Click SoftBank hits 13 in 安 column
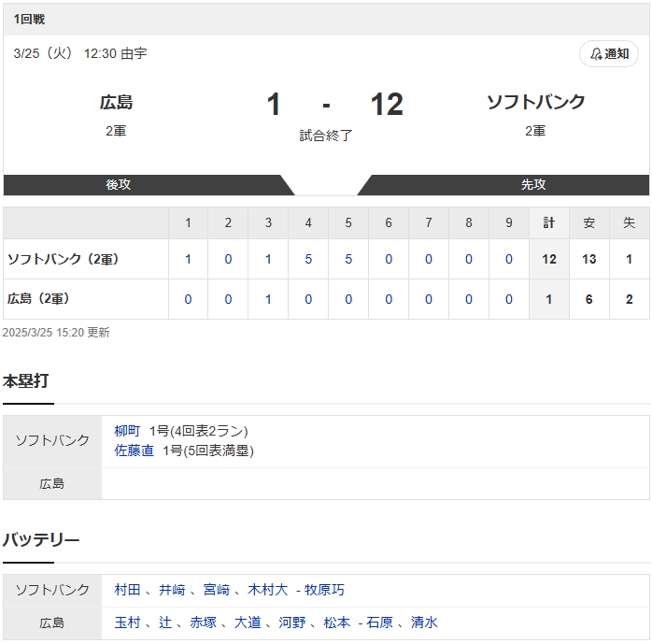 pos(588,259)
